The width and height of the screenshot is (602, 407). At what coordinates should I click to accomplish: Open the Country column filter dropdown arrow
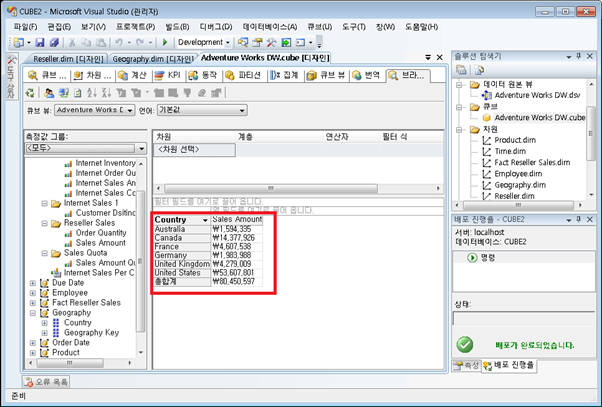pyautogui.click(x=205, y=220)
